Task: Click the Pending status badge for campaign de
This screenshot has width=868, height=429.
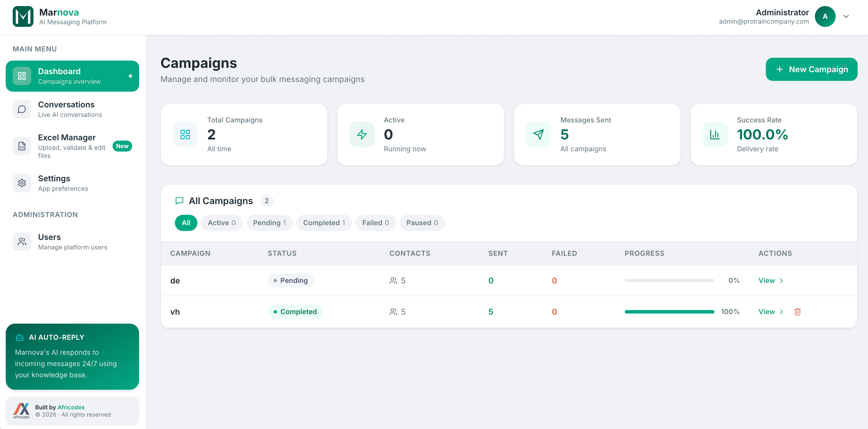Action: (x=291, y=280)
